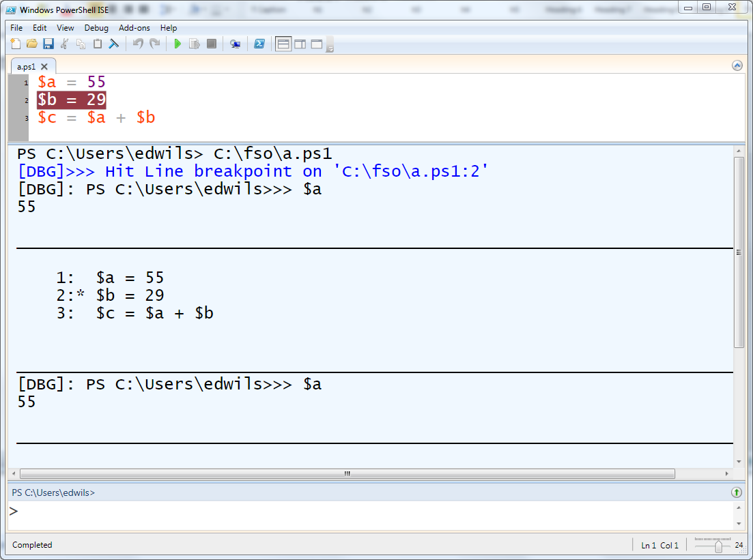Click the Cut scissors icon
Screen dimensions: 753x560
pos(64,44)
